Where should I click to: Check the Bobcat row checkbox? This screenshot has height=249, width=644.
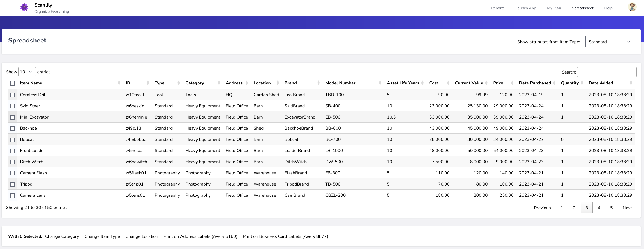tap(13, 140)
